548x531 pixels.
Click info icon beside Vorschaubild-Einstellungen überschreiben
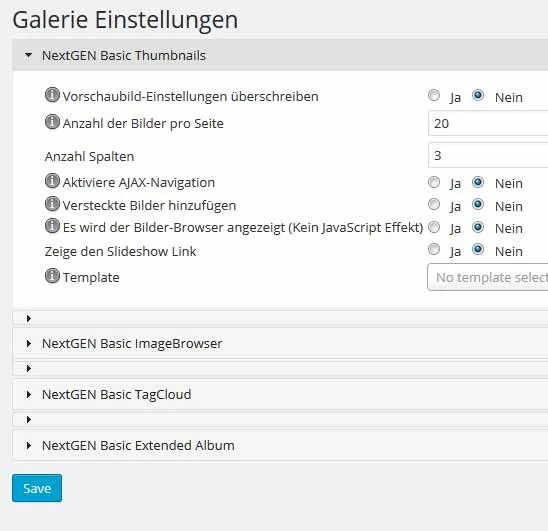[52, 95]
